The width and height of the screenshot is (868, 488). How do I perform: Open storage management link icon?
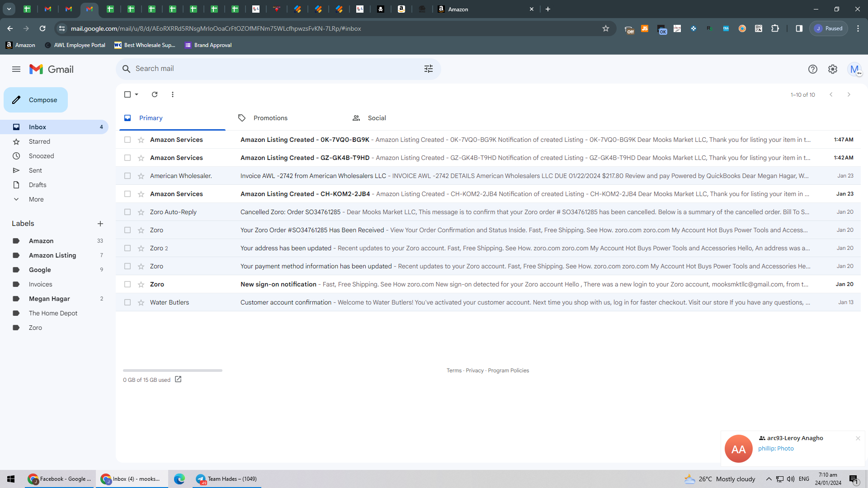178,380
